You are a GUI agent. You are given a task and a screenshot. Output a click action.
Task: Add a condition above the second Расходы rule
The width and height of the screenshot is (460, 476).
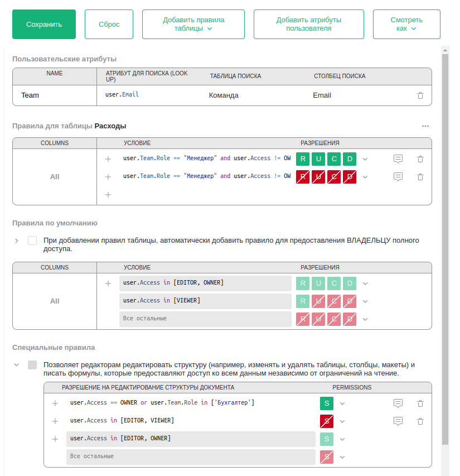pos(108,177)
